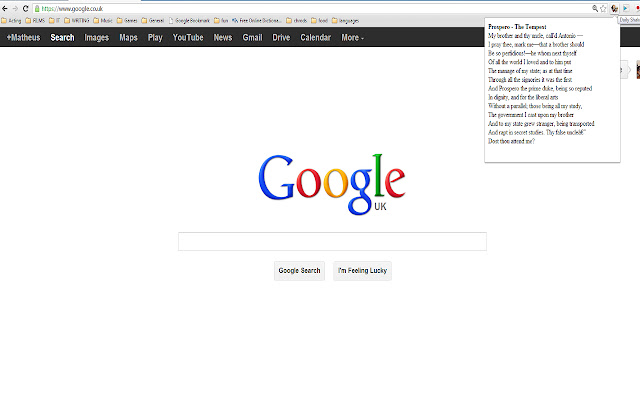Screen dimensions: 640x400
Task: Open Drive from the Google bar
Action: (x=281, y=38)
